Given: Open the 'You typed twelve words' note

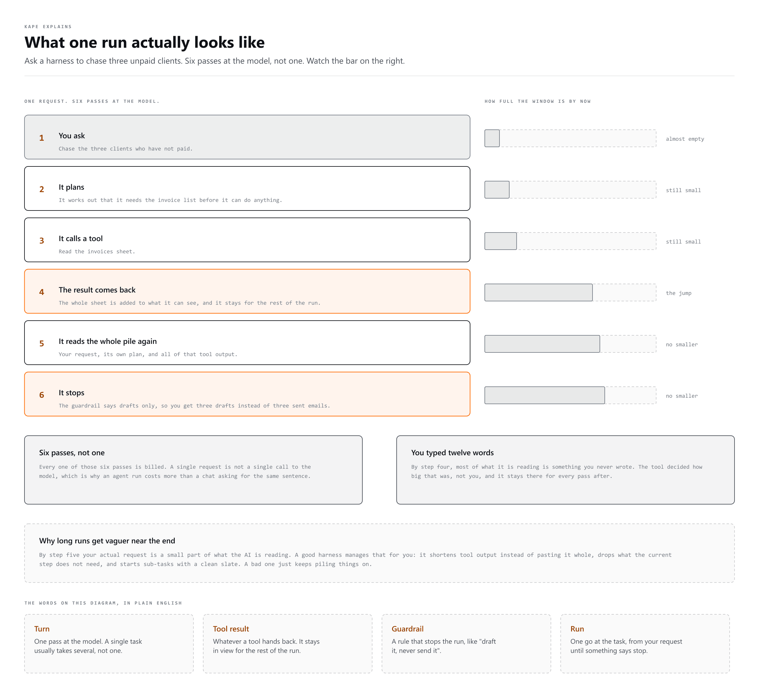Looking at the screenshot, I should click(x=565, y=470).
